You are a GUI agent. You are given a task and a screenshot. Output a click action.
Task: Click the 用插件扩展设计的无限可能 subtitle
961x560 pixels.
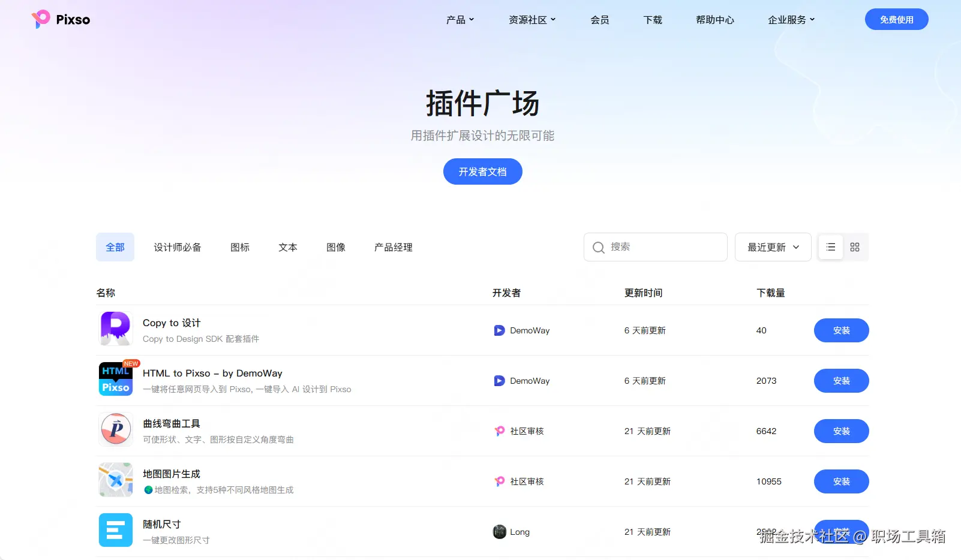(483, 136)
